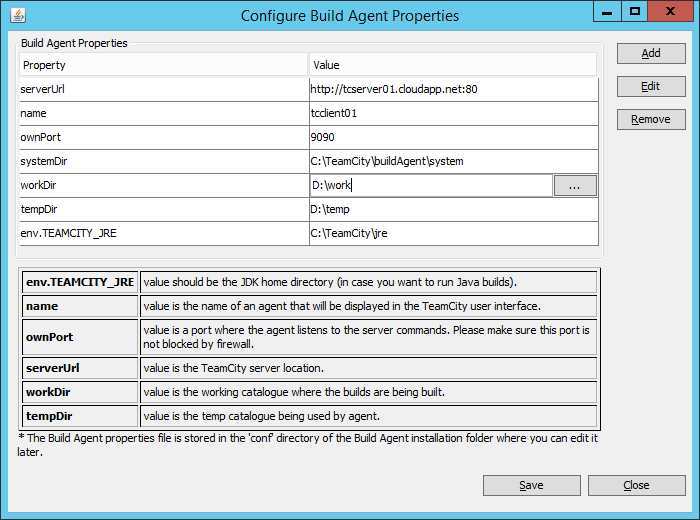Click the Add button
700x520 pixels.
(651, 54)
